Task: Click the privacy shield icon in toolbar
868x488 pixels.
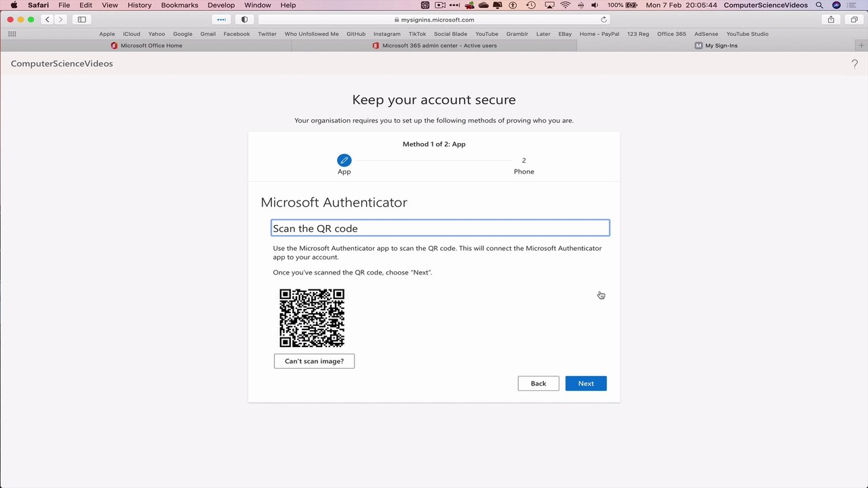Action: pos(245,20)
